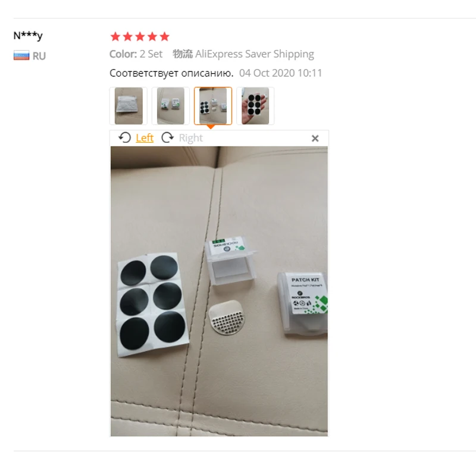Click the rotate left arrow icon
Image resolution: width=476 pixels, height=476 pixels.
124,138
